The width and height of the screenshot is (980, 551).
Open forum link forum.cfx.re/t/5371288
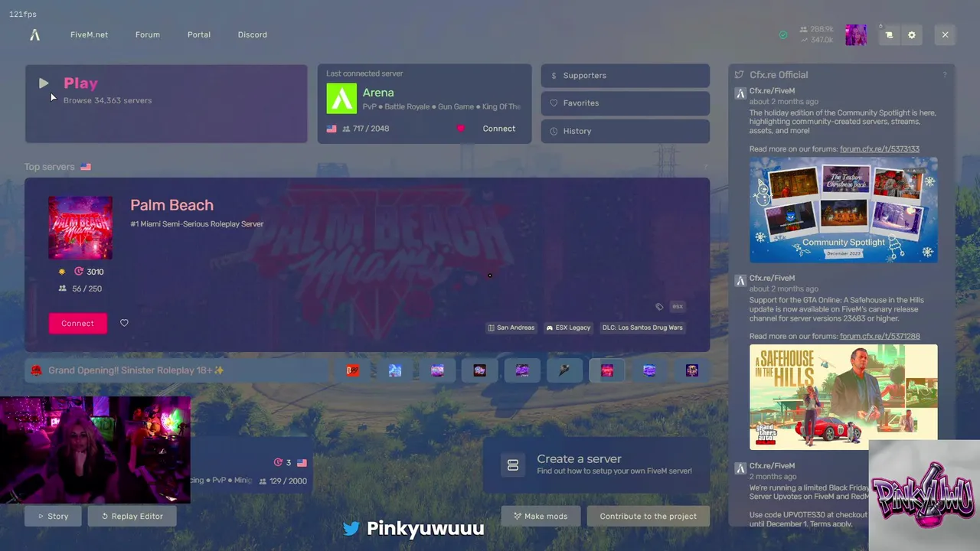(880, 336)
